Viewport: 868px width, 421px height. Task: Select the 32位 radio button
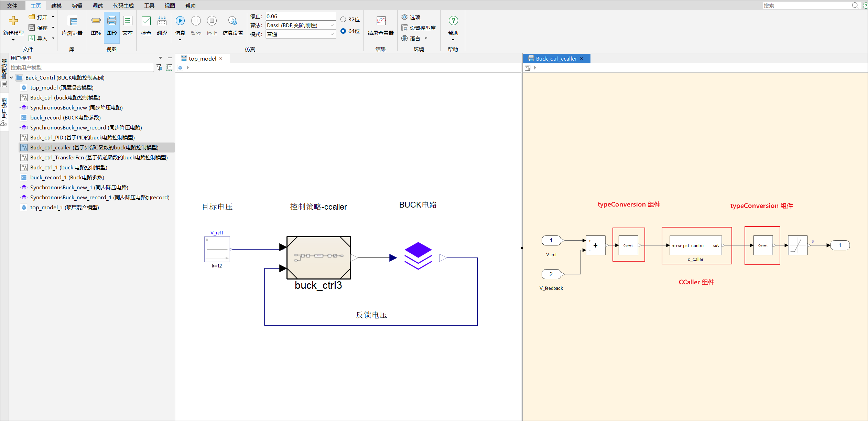(343, 20)
